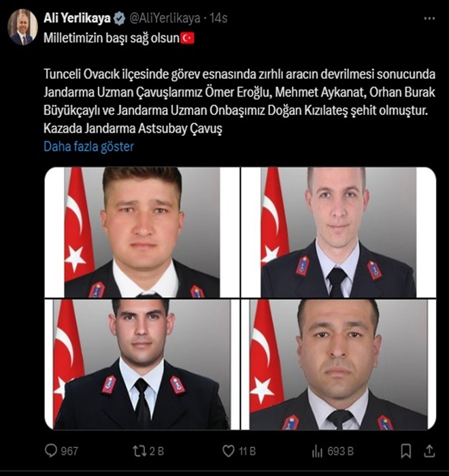Open Ali Yerlikaya's profile avatar
Viewport: 449px width, 476px height.
[x=22, y=27]
